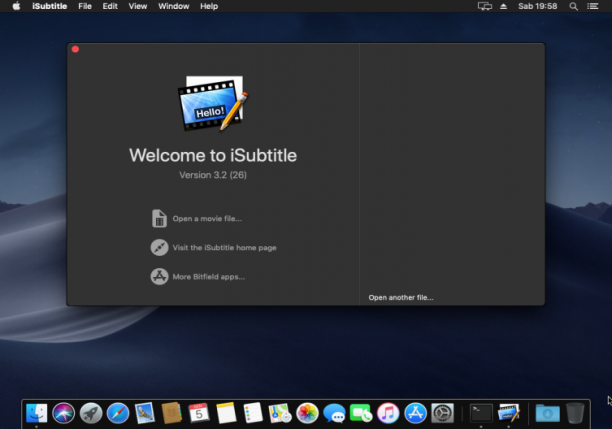612x429 pixels.
Task: Open Downloads folder in Dock
Action: click(547, 413)
